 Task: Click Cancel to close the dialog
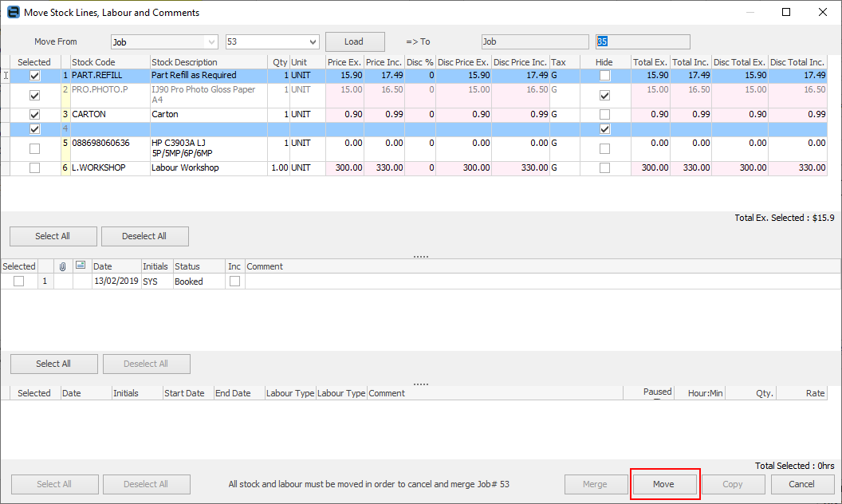[x=801, y=484]
